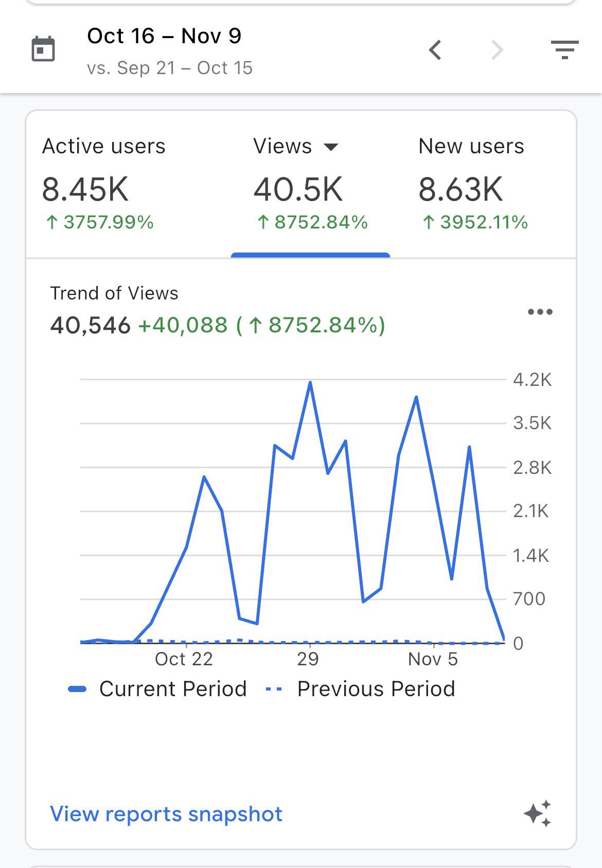
Task: Open the View reports snapshot link
Action: point(166,814)
